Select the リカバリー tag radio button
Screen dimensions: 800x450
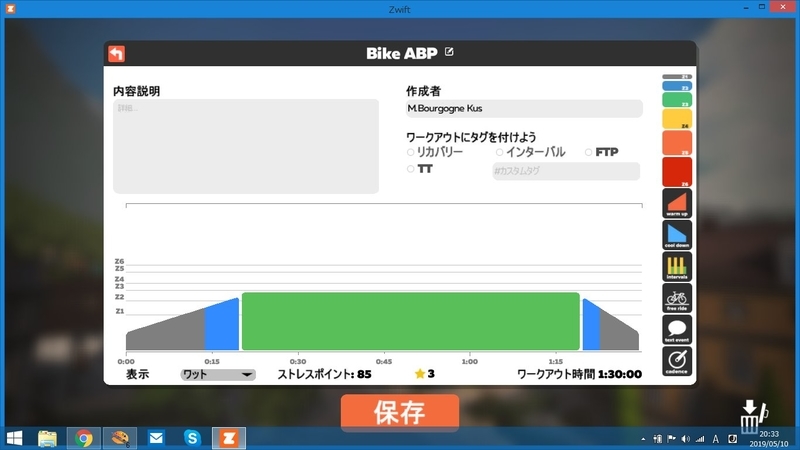coord(410,152)
